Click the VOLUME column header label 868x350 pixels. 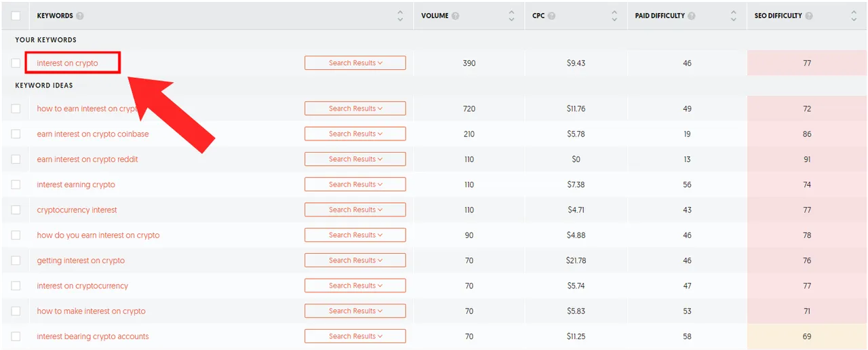(435, 16)
